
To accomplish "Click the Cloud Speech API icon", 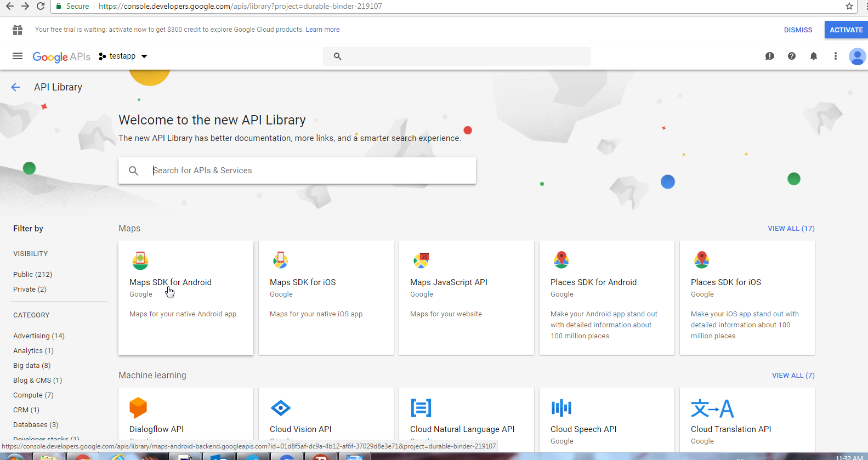I will (x=561, y=408).
